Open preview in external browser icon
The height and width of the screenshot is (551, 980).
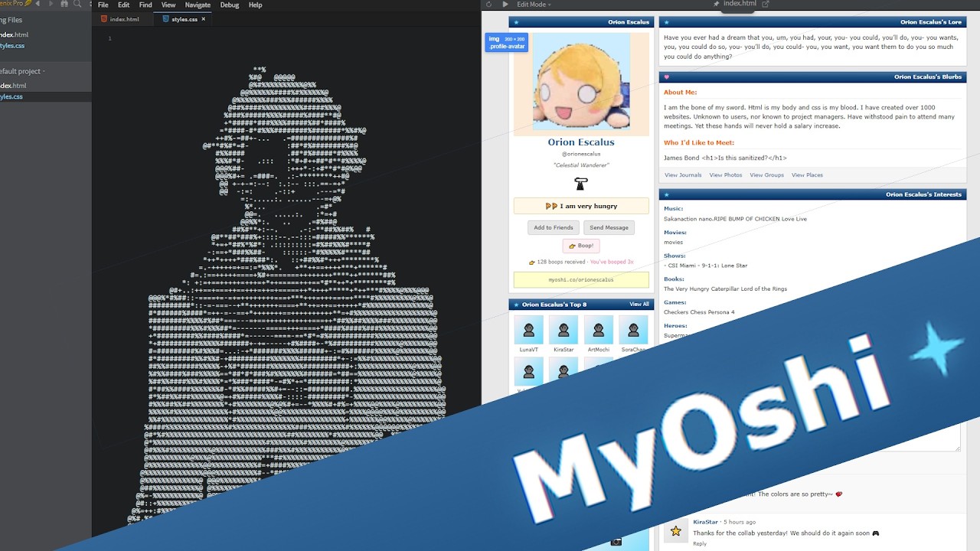click(x=765, y=5)
